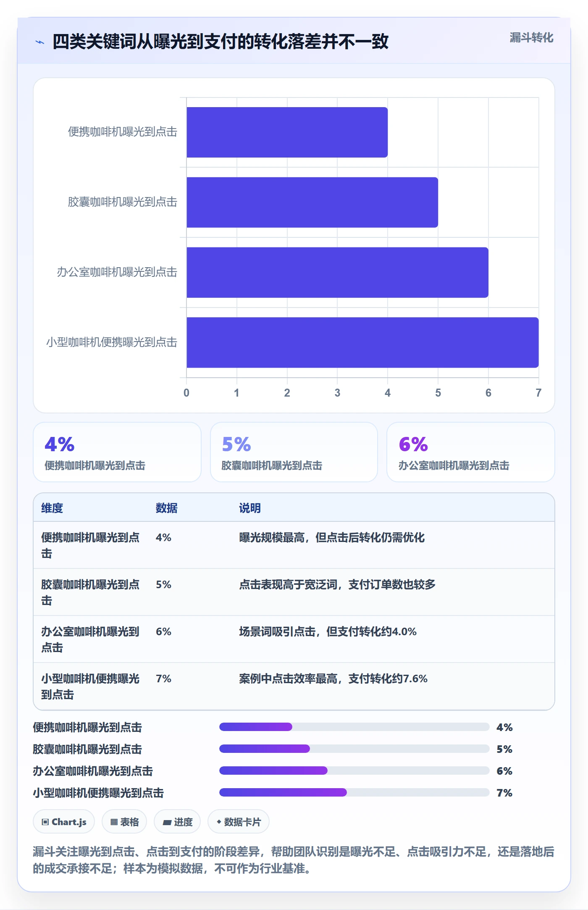Click table cell 便携咖啡机曝光到点击

pos(90,545)
